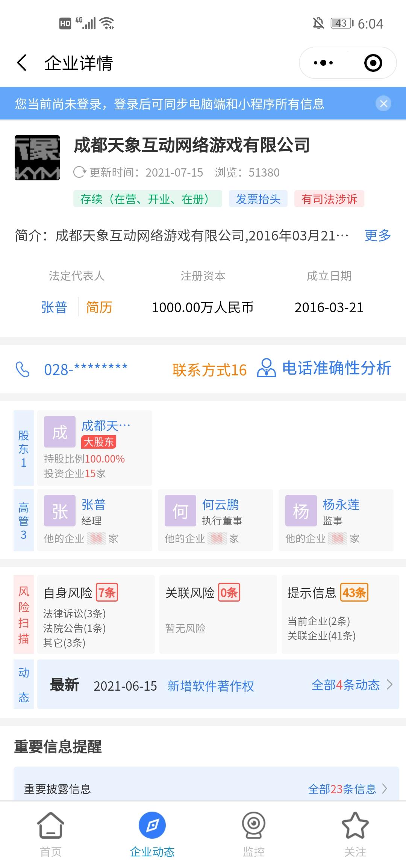406x868 pixels.
Task: Open 自身风险 7条 card
Action: [96, 614]
